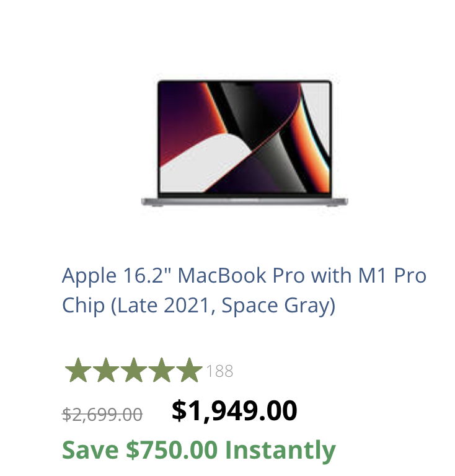Click the crossed-out $2,699.00 original price
The height and width of the screenshot is (476, 455).
[x=102, y=415]
